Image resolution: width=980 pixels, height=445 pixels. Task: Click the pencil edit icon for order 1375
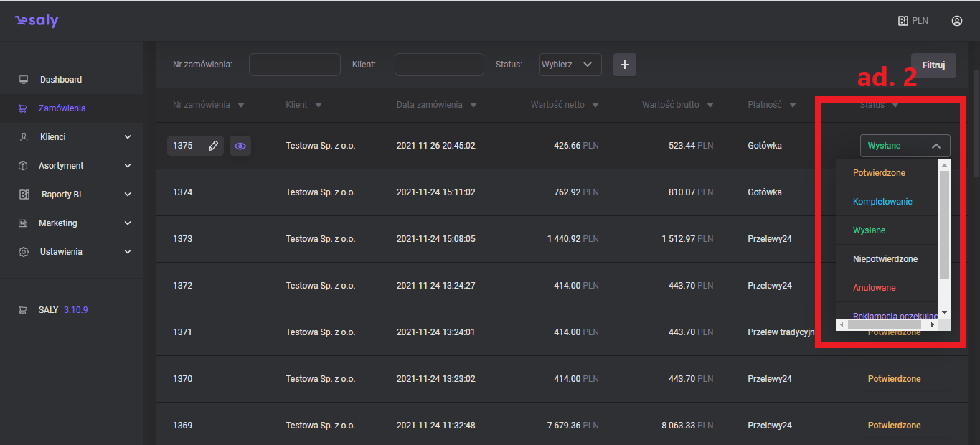pyautogui.click(x=213, y=146)
